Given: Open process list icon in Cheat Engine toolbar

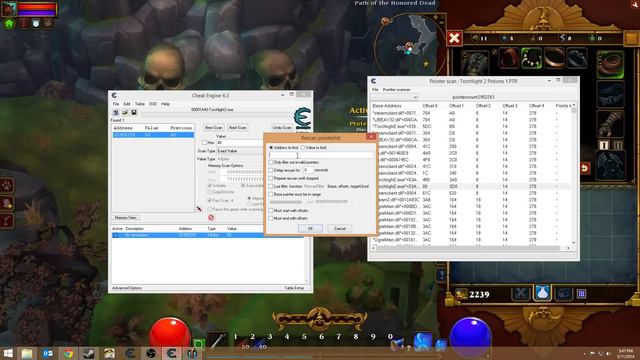Looking at the screenshot, I should click(116, 113).
